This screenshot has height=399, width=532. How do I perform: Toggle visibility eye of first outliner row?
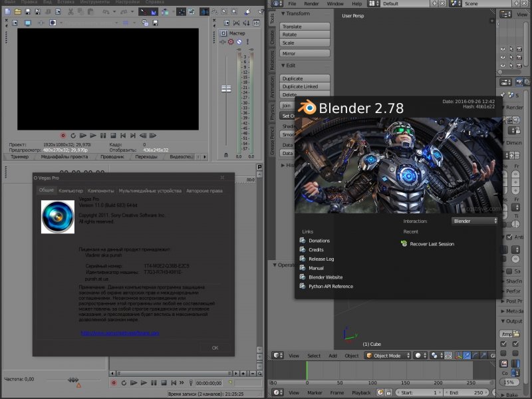point(503,49)
